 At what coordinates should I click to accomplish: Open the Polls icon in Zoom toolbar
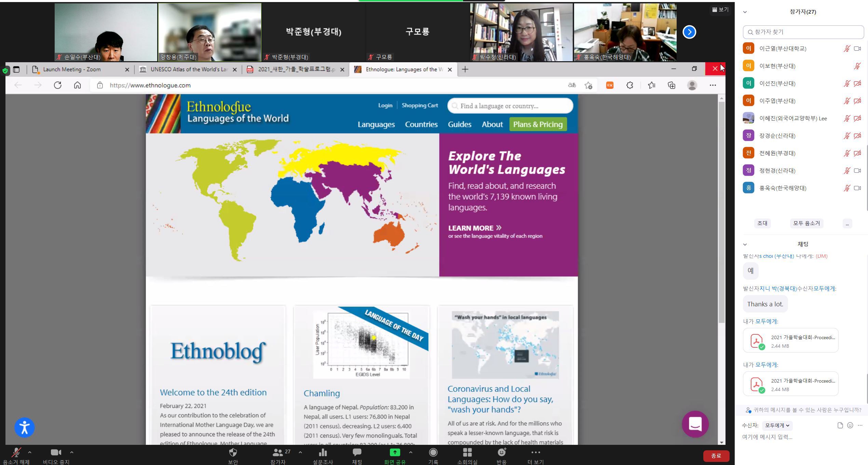[x=323, y=453]
